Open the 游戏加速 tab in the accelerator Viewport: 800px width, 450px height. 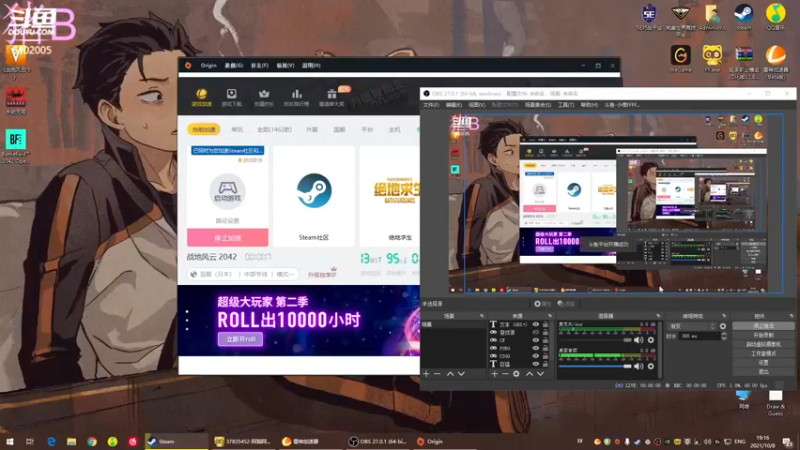pyautogui.click(x=202, y=97)
